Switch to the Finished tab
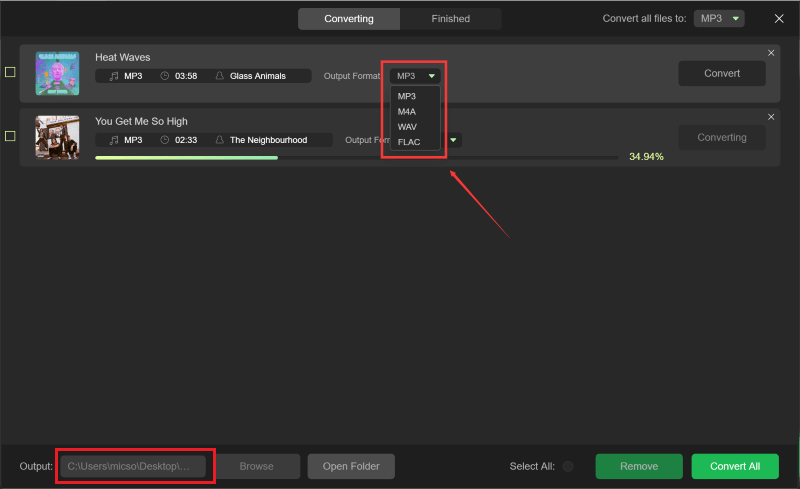The image size is (800, 489). point(450,19)
